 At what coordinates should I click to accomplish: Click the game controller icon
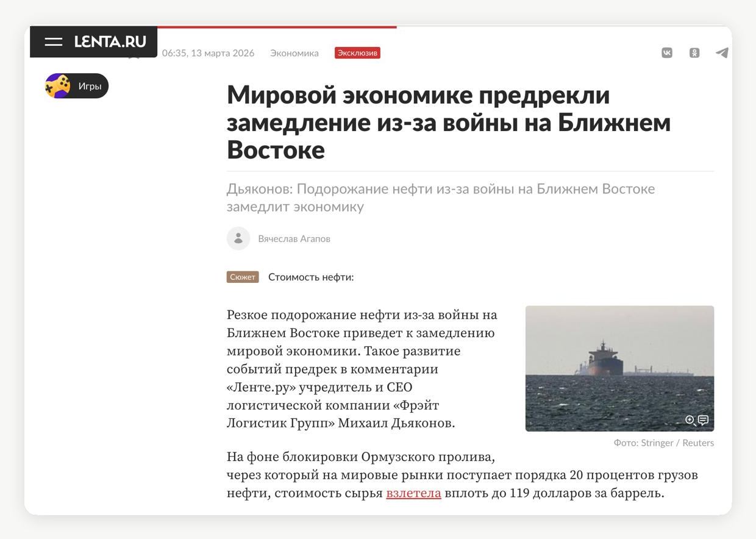tap(58, 86)
